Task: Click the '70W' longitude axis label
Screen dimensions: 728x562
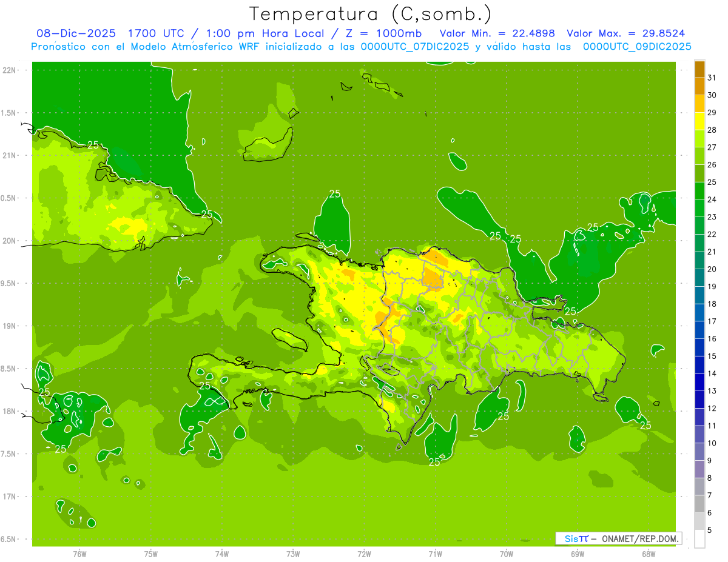Action: tap(507, 554)
